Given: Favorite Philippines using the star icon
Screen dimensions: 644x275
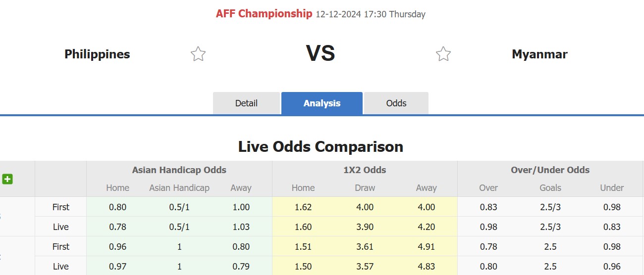Looking at the screenshot, I should (x=198, y=54).
